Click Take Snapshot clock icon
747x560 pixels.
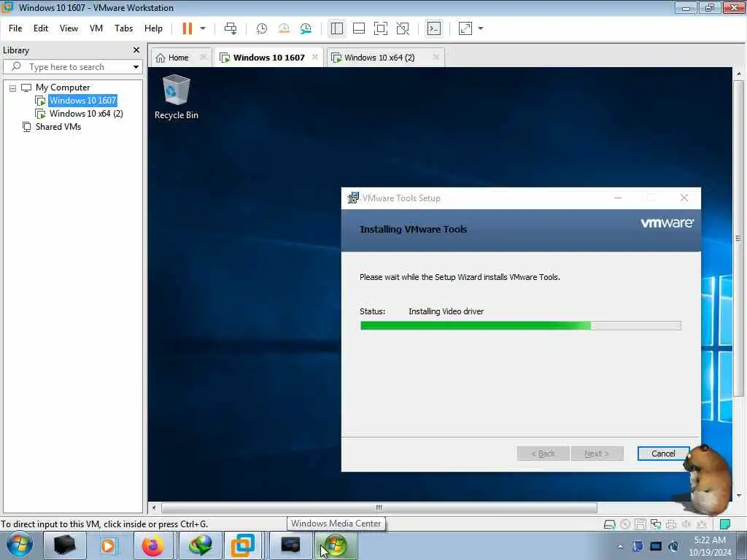(x=261, y=28)
